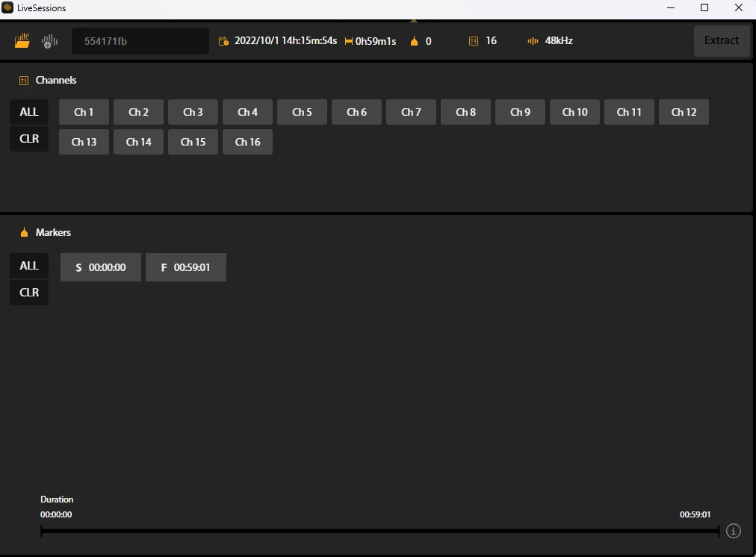Screen dimensions: 756x557
Task: Enable channel Ch 4
Action: tap(248, 112)
